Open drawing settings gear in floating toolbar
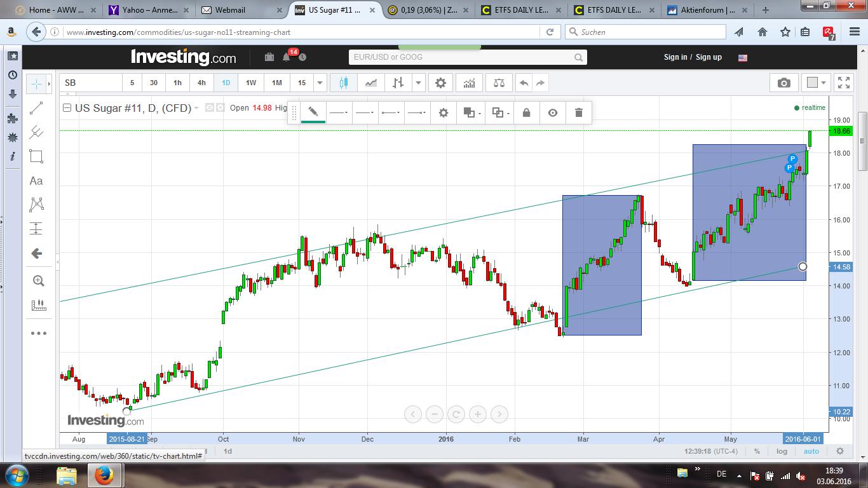This screenshot has width=868, height=488. coord(444,112)
